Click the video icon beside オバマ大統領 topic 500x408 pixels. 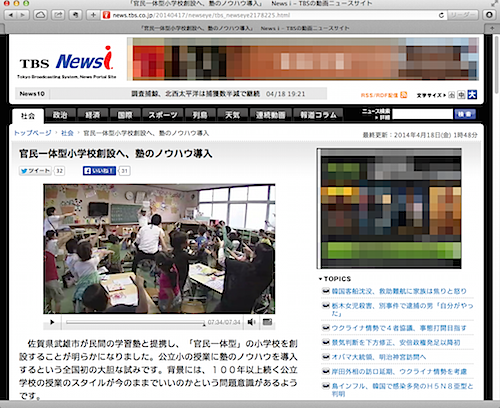326,357
